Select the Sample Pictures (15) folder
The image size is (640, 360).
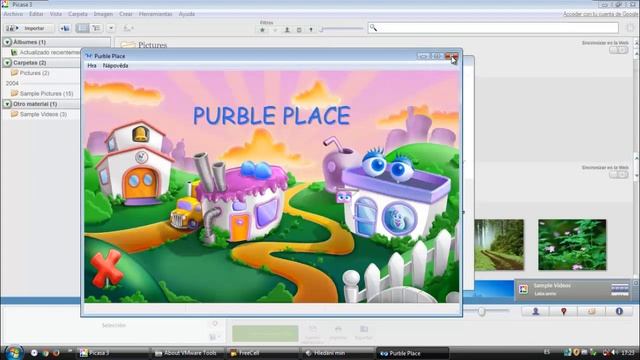[x=42, y=93]
